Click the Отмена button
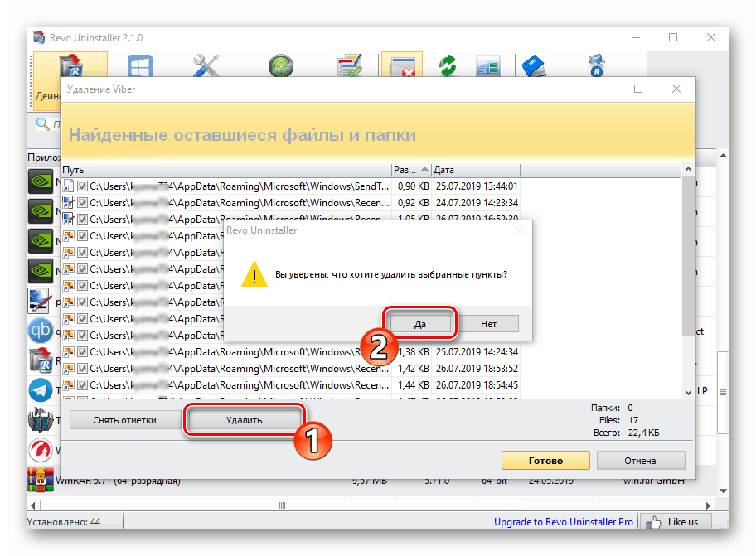This screenshot has width=756, height=556. (x=640, y=461)
